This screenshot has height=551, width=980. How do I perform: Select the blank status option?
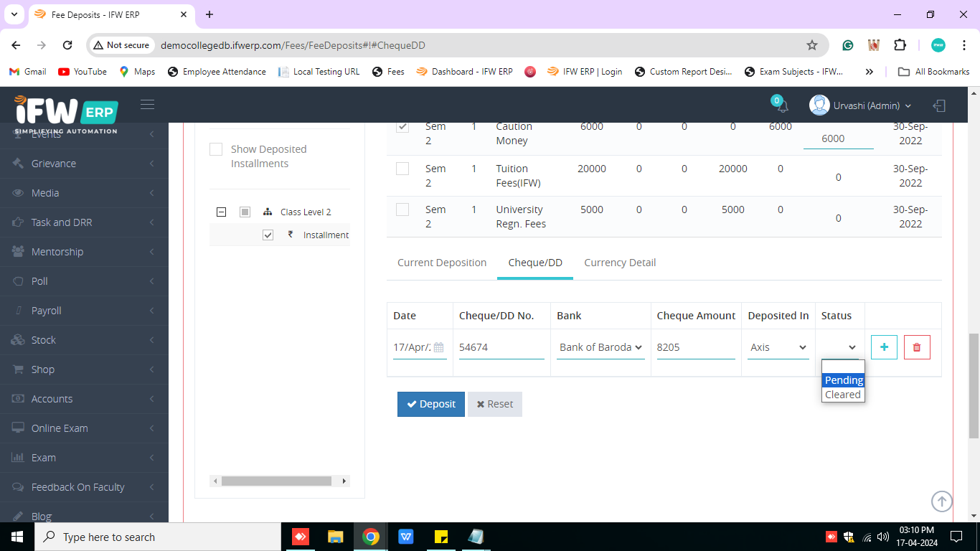click(x=844, y=367)
